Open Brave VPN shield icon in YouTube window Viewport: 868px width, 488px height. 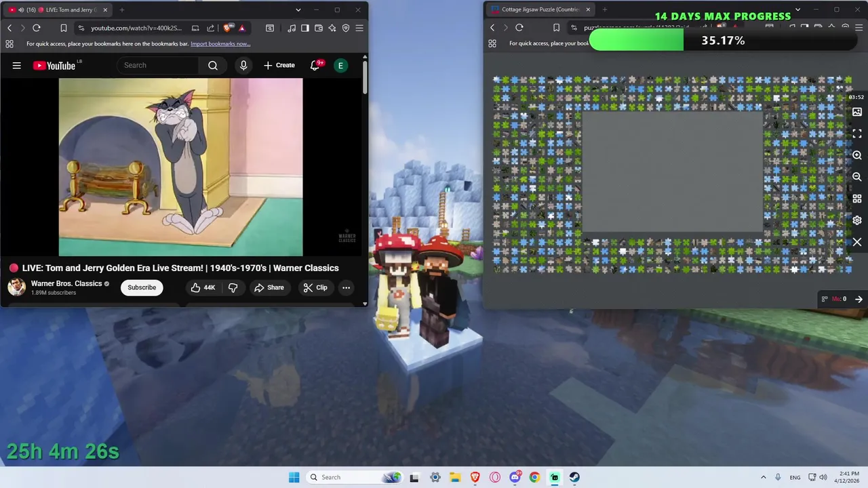346,28
